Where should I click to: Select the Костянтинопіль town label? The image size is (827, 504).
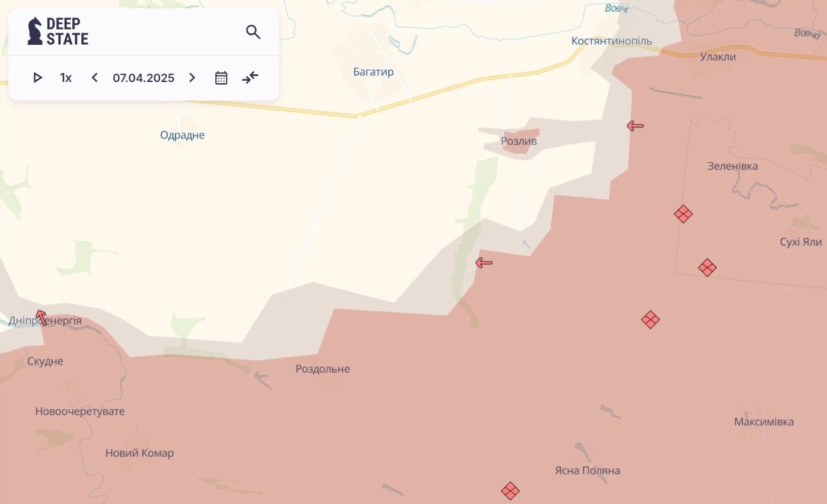(x=612, y=41)
